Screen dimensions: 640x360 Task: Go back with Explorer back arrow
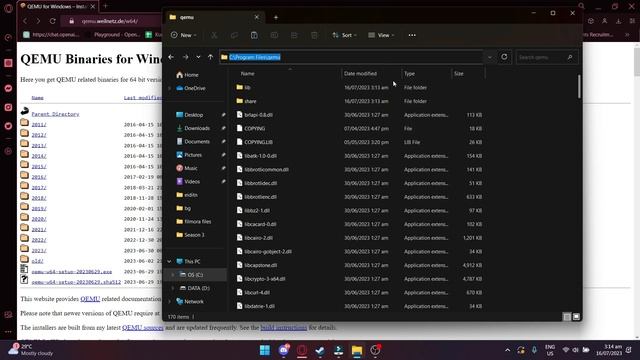pyautogui.click(x=171, y=57)
